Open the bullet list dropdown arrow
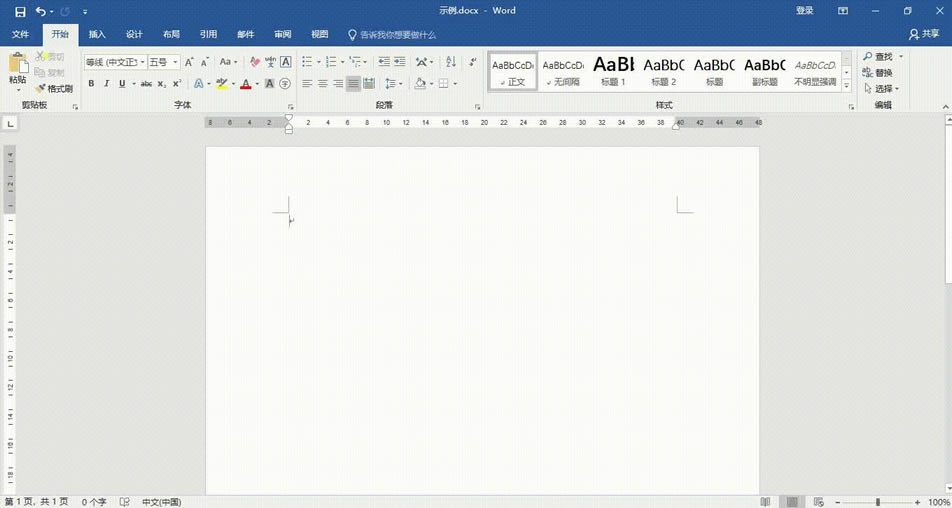The height and width of the screenshot is (508, 952). tap(318, 62)
